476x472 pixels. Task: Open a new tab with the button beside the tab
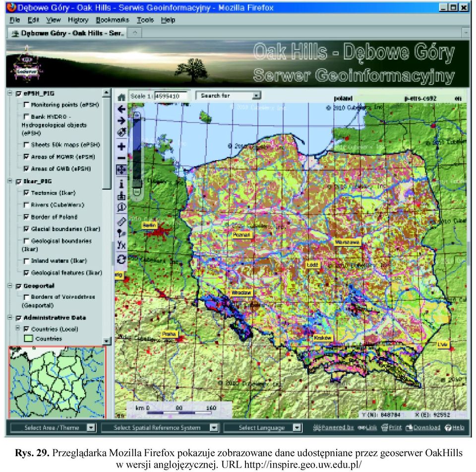135,33
